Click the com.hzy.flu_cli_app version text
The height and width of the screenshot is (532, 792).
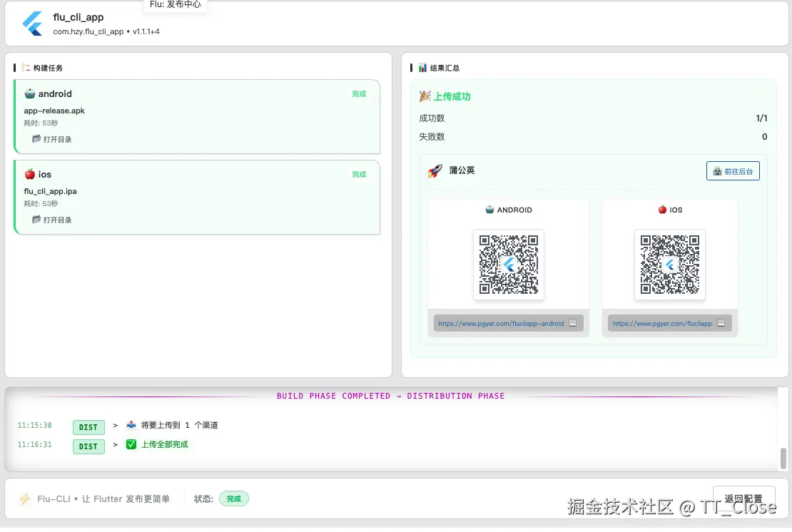point(106,31)
